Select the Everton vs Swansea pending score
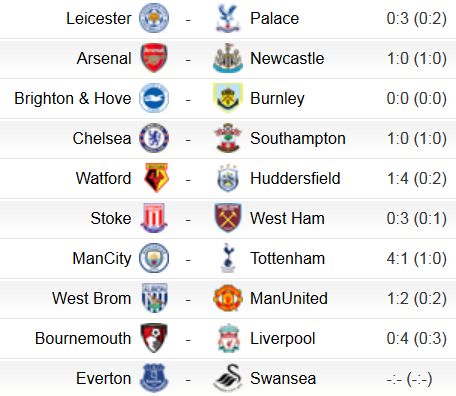Screen dimensions: 456x396 click(409, 378)
